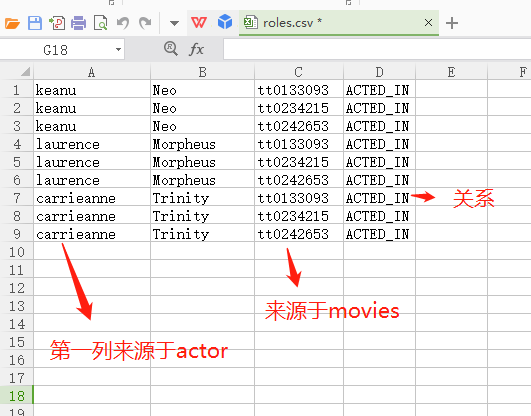Click the export to PDF icon

57,23
